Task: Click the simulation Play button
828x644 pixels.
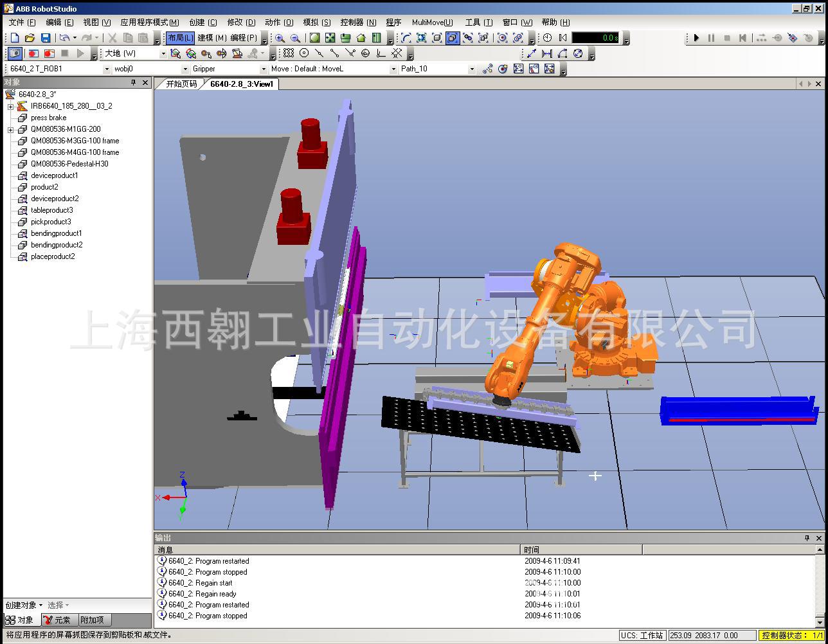Action: coord(696,39)
